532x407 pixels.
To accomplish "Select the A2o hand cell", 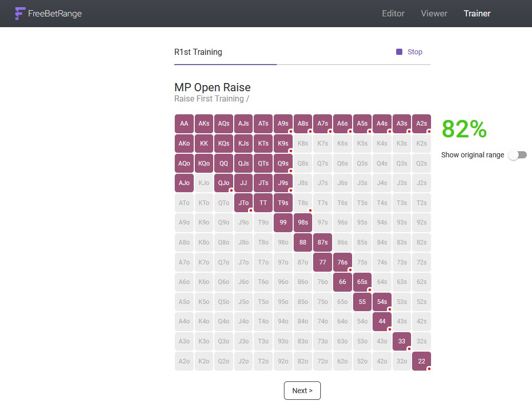I will click(x=184, y=361).
